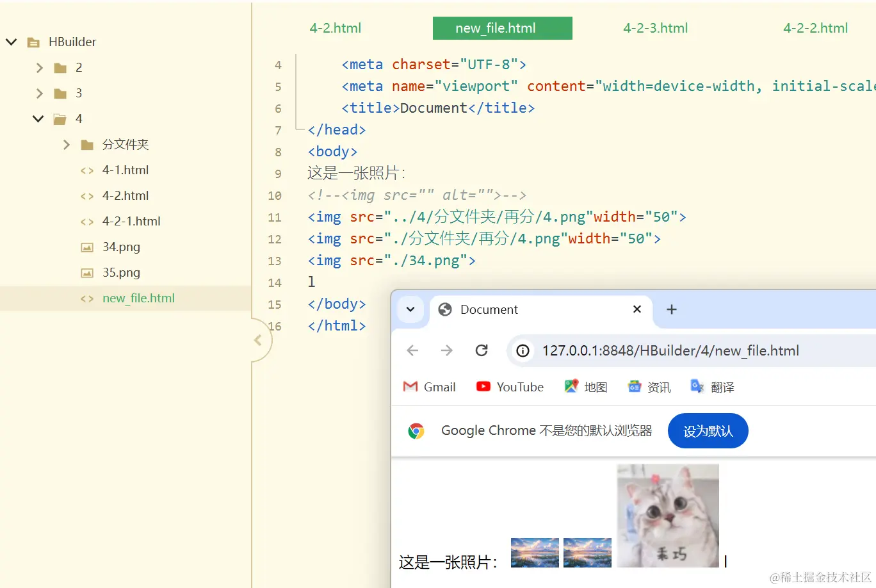
Task: Click folder icon next to 3
Action: point(60,94)
